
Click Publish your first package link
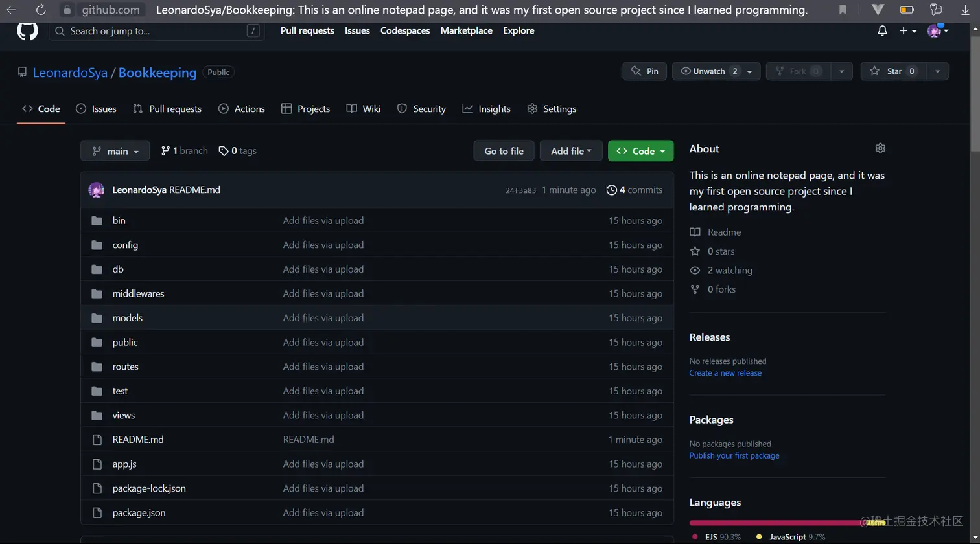[734, 456]
